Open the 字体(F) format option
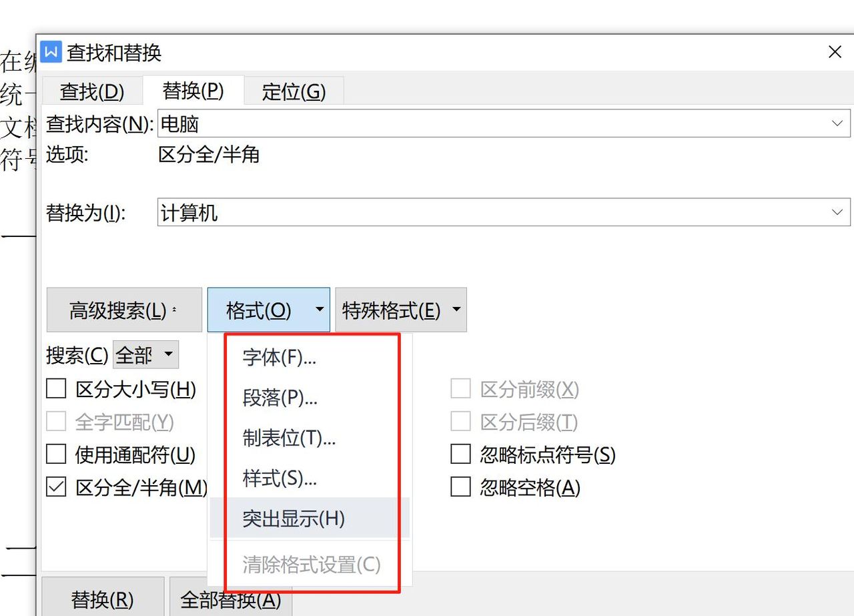 [x=278, y=358]
